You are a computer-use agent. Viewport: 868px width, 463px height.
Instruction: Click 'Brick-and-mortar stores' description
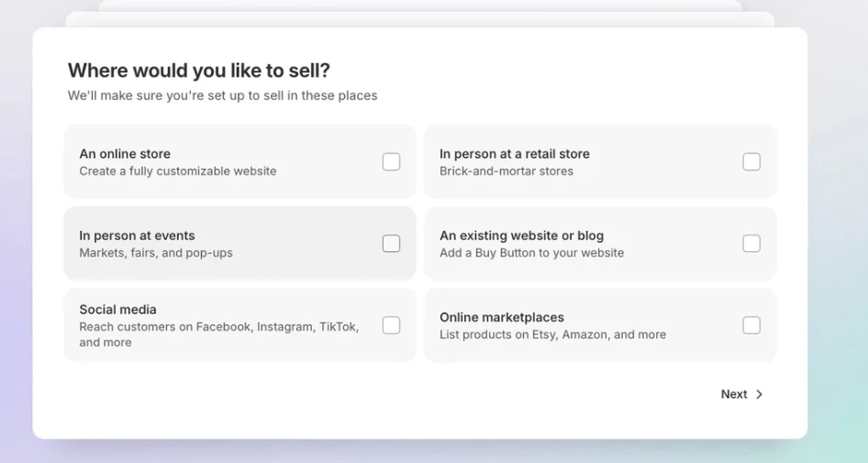pos(506,171)
